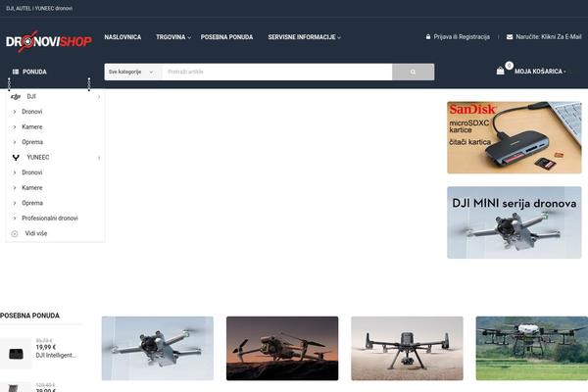Click the DJI brand logo icon

[16, 97]
